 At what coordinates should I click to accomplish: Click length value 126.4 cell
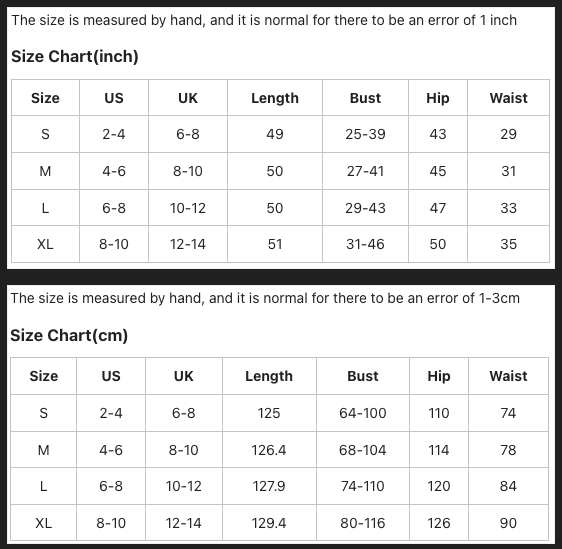[269, 450]
